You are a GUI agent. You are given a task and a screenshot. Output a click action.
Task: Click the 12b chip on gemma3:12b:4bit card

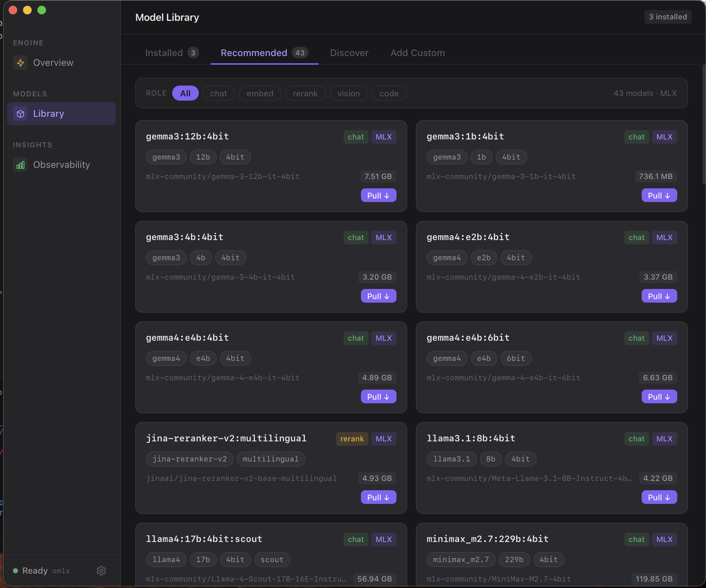click(x=203, y=157)
